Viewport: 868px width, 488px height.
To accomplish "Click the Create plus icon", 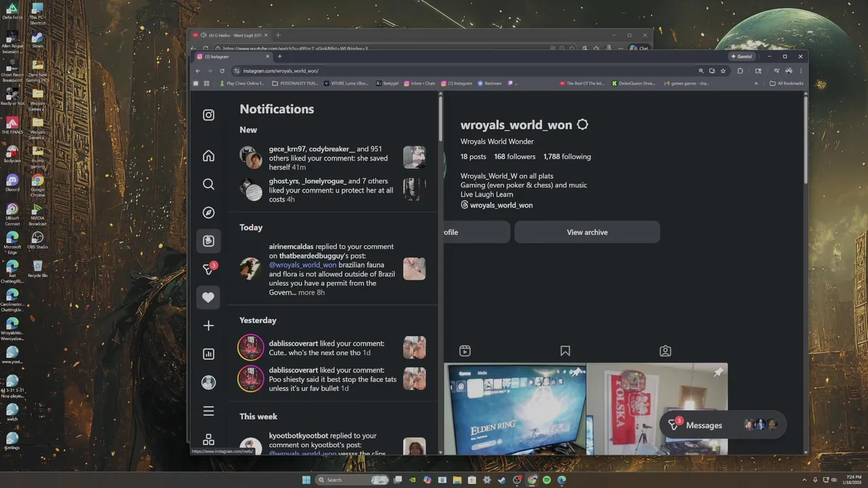I will 208,326.
